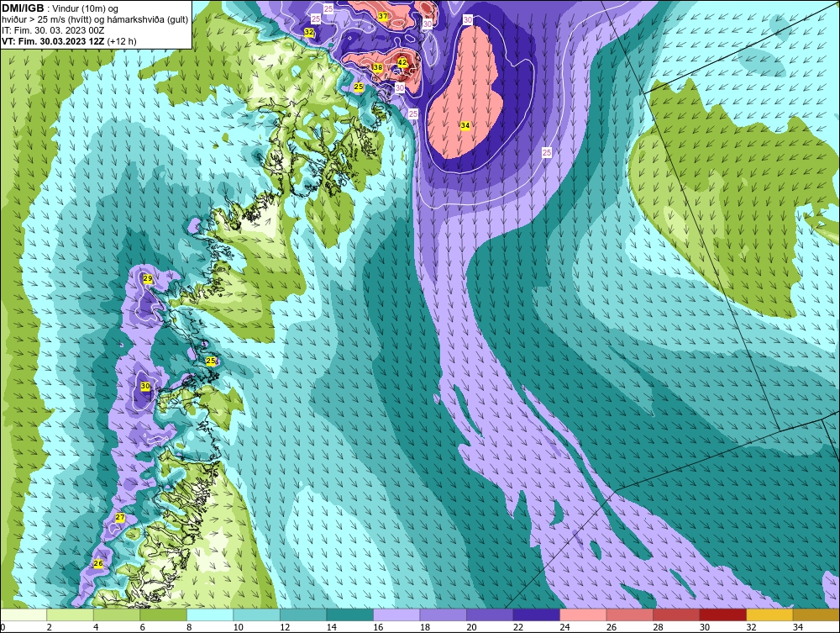Select the 10–12 m/s light teal legend swatch

pos(256,615)
